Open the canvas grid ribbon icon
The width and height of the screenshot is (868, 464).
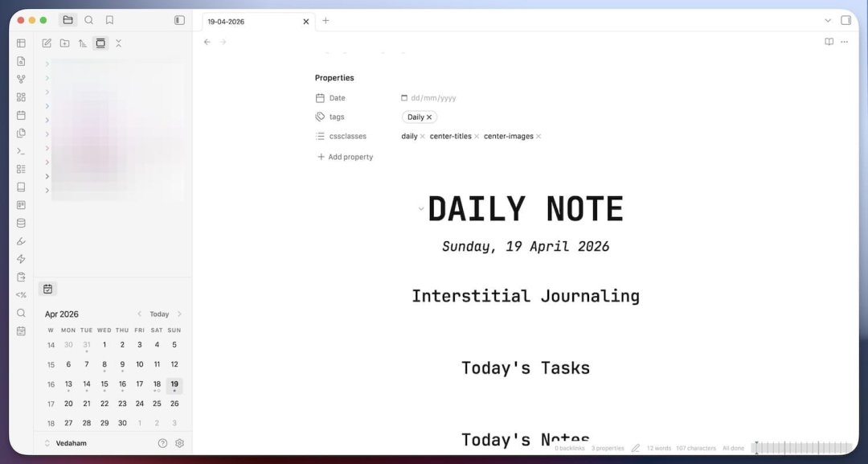point(21,96)
